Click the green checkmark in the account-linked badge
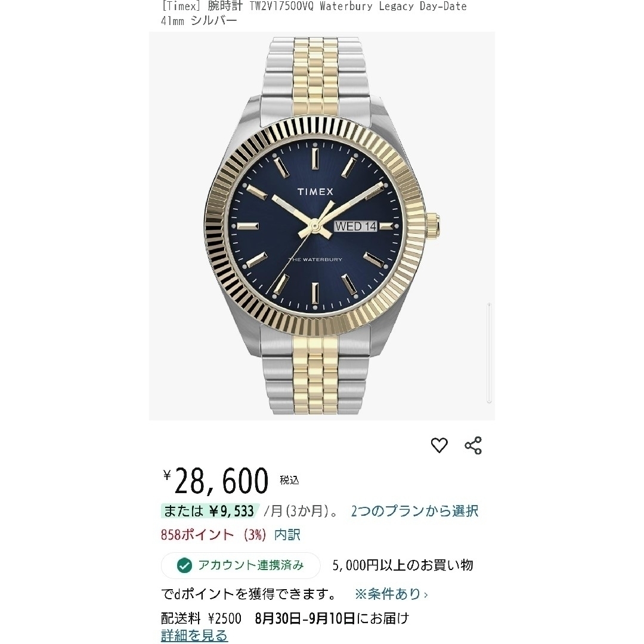Image resolution: width=644 pixels, height=644 pixels. point(184,565)
